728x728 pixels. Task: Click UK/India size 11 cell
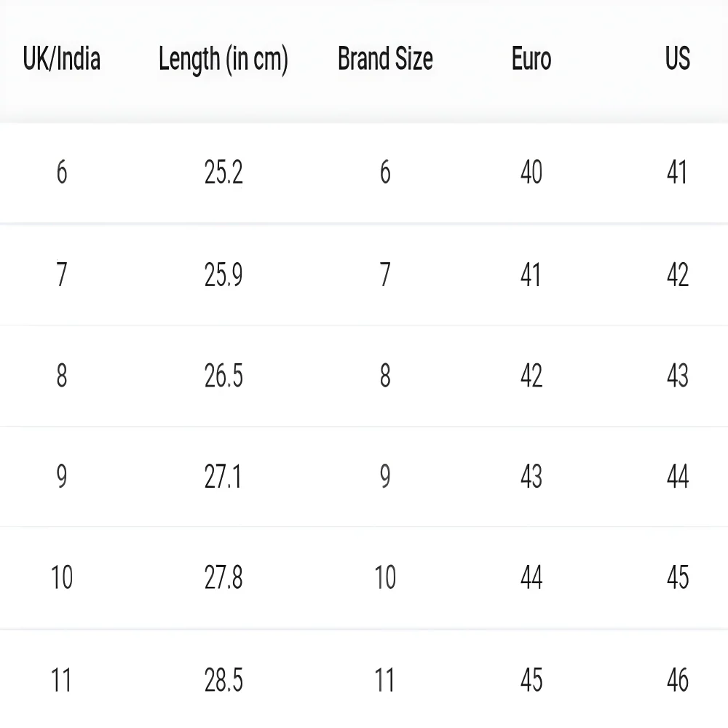[62, 680]
